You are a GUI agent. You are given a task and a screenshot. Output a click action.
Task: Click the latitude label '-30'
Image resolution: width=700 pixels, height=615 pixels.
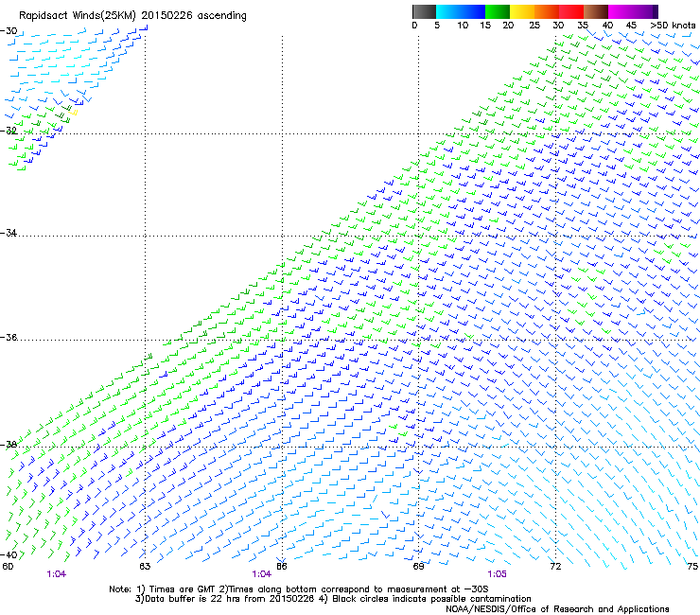pos(9,31)
